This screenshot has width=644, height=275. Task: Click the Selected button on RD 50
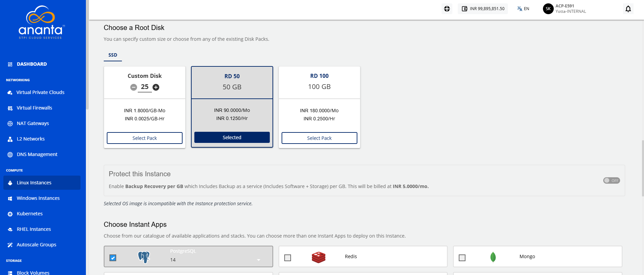[232, 137]
